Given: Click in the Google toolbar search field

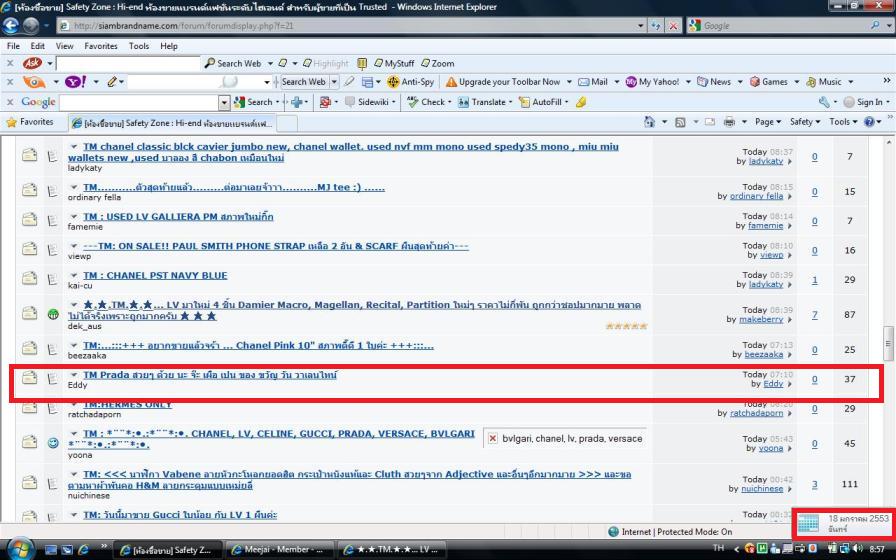Looking at the screenshot, I should (x=139, y=102).
